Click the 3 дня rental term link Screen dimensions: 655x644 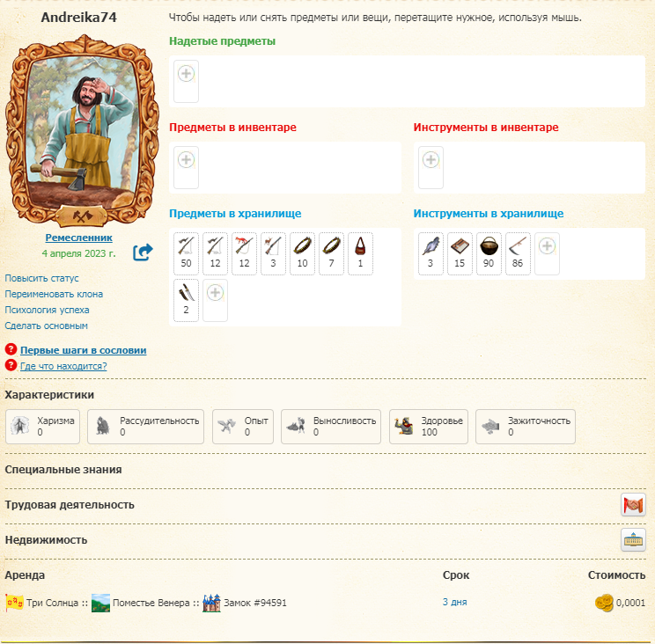point(455,602)
